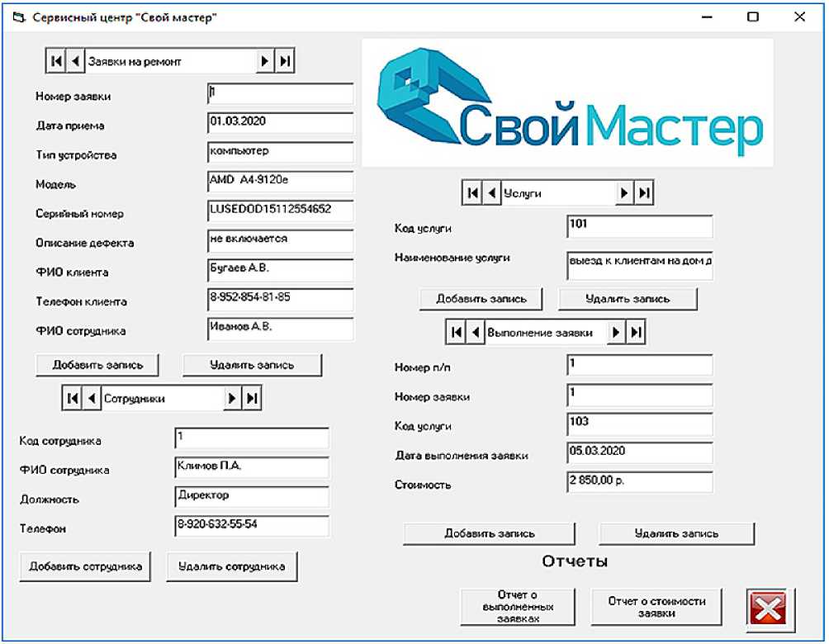Click Удалить сотрудника button

pyautogui.click(x=232, y=567)
